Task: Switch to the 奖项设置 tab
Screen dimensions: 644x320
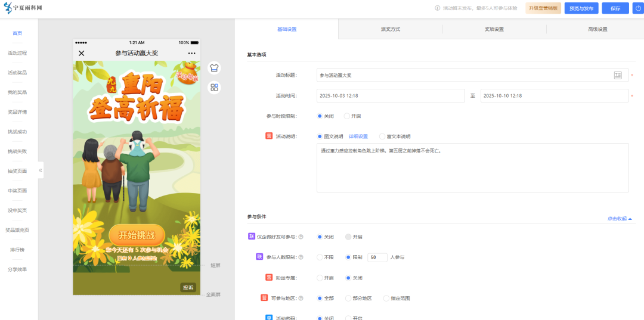Action: point(494,29)
